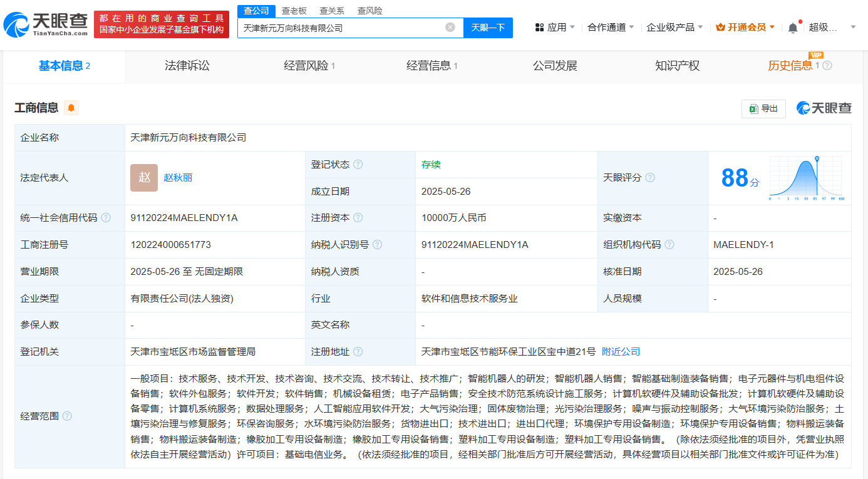Click help icon beside 经营范围
This screenshot has height=479, width=868.
67,416
